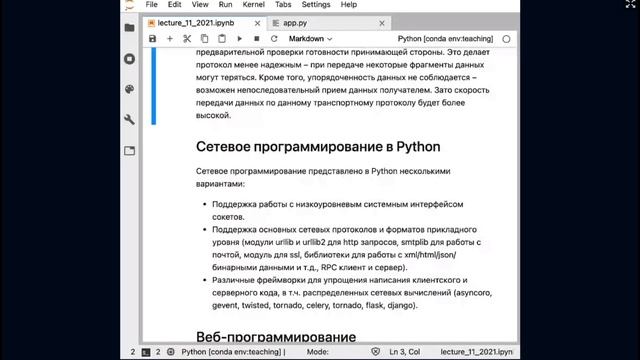Open the Kernel menu
The height and width of the screenshot is (360, 640).
(253, 4)
